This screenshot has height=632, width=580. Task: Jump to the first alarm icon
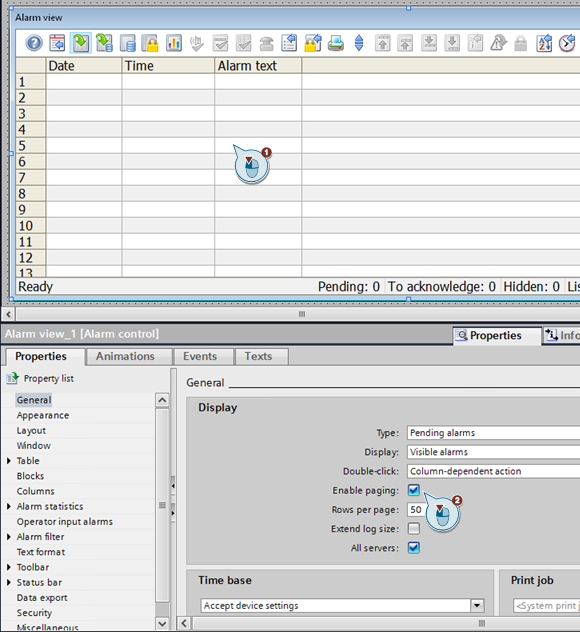pos(383,43)
